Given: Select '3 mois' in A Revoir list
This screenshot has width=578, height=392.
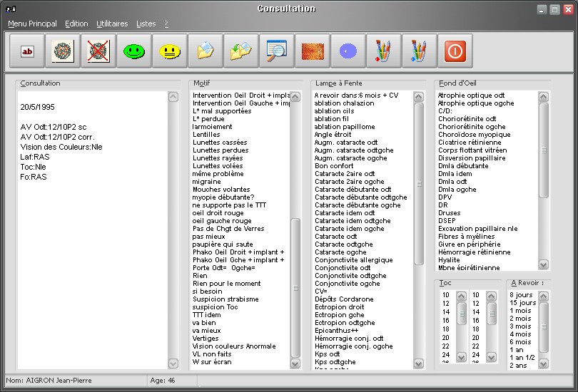Looking at the screenshot, I should 520,326.
